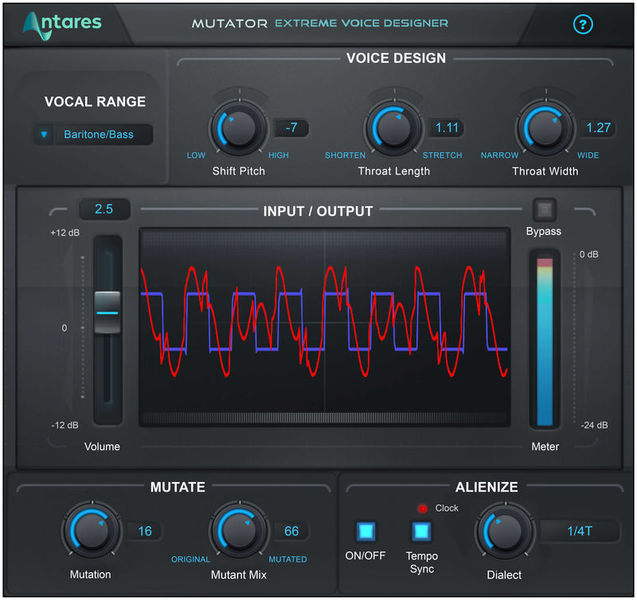637x600 pixels.
Task: Click the MUTATOR title text
Action: [x=230, y=24]
